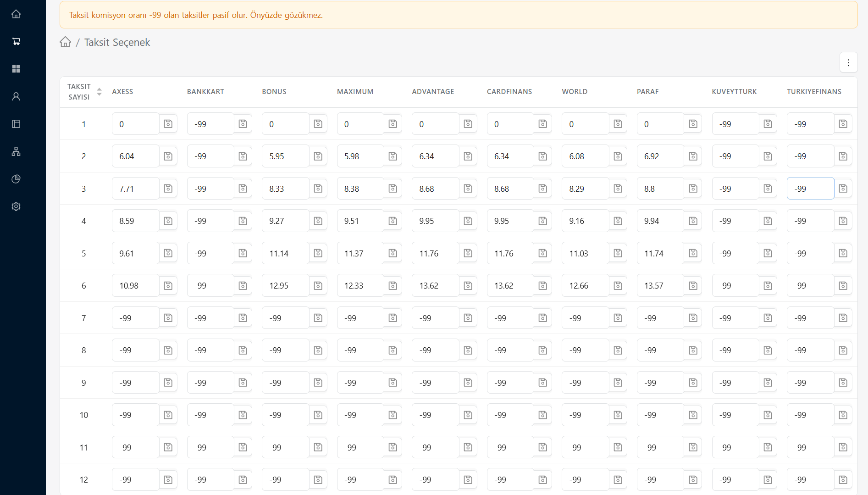This screenshot has height=495, width=868.
Task: Save WORLD value 9.16 in row 4
Action: pyautogui.click(x=618, y=221)
